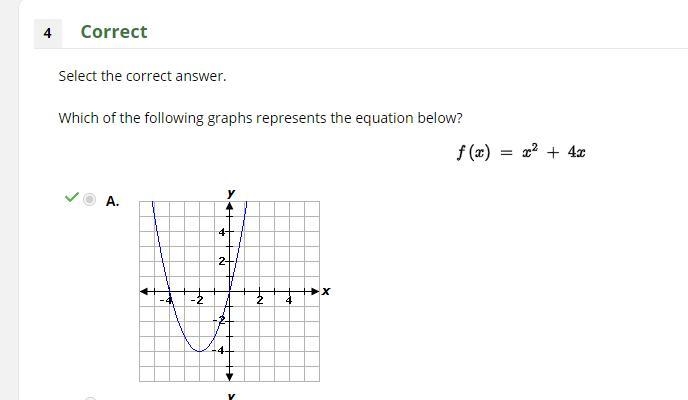Click the origin of graph A
Screen dimensions: 688x400
coord(229,291)
